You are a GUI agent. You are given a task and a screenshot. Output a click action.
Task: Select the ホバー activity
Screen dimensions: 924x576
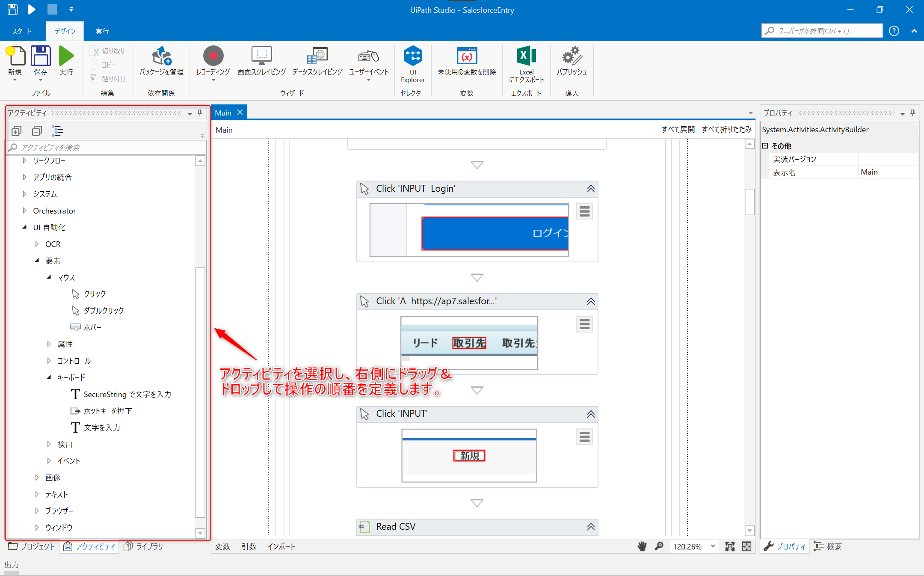click(86, 327)
